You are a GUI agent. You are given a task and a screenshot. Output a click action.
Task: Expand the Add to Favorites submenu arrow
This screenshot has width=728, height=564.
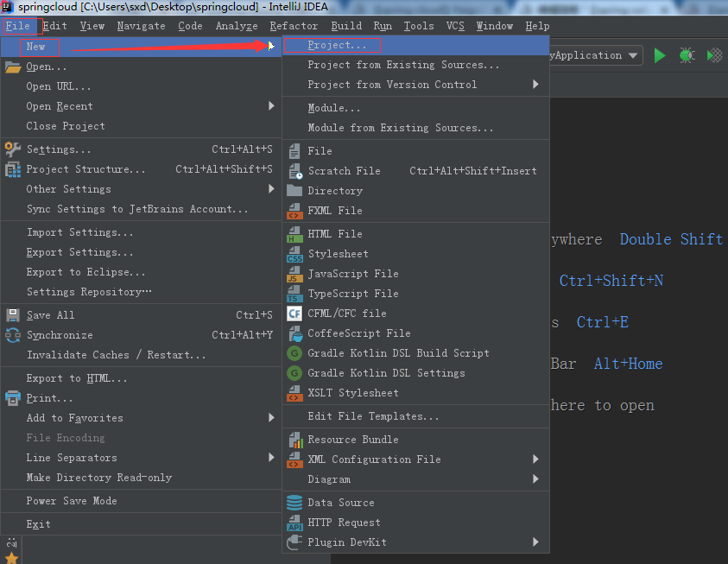tap(271, 417)
